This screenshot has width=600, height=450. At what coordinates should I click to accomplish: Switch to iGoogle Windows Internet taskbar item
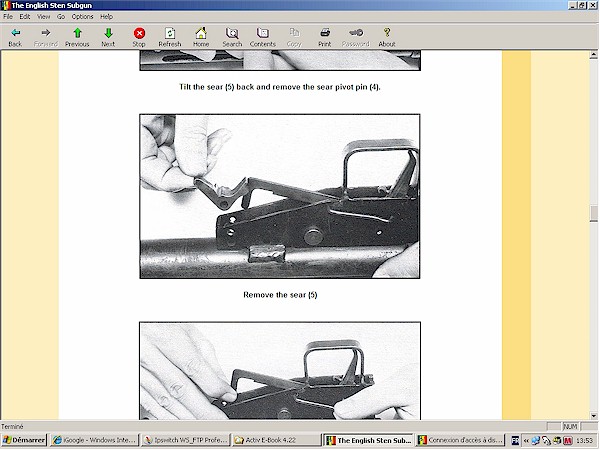click(95, 440)
